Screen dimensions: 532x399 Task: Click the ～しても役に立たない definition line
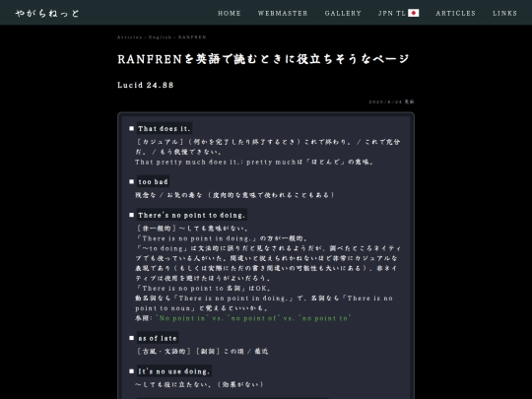click(199, 384)
